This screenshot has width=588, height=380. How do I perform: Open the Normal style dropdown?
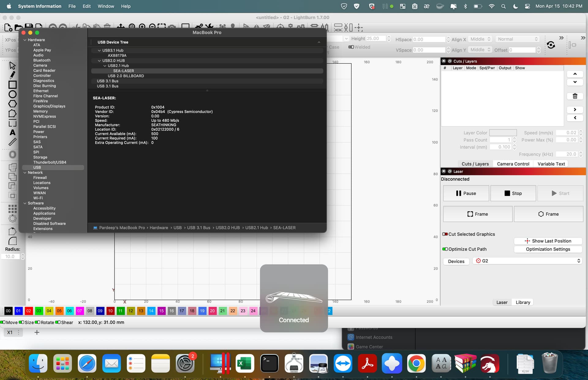pos(517,39)
